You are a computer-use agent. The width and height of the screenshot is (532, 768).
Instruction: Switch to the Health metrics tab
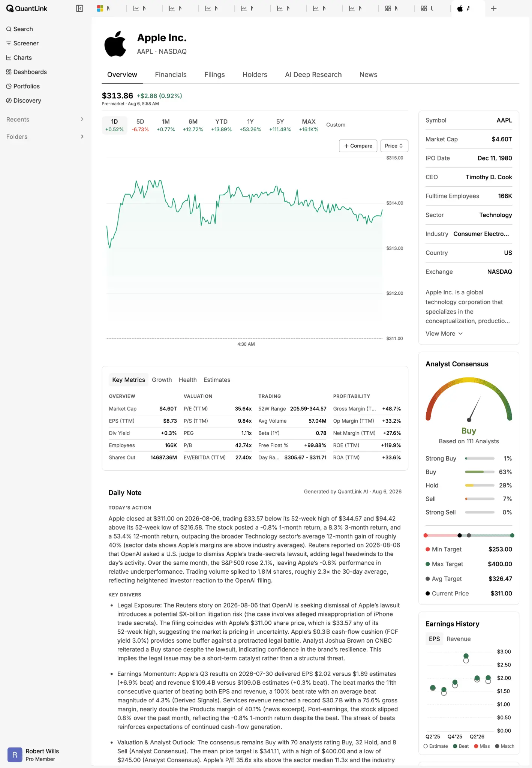(187, 380)
